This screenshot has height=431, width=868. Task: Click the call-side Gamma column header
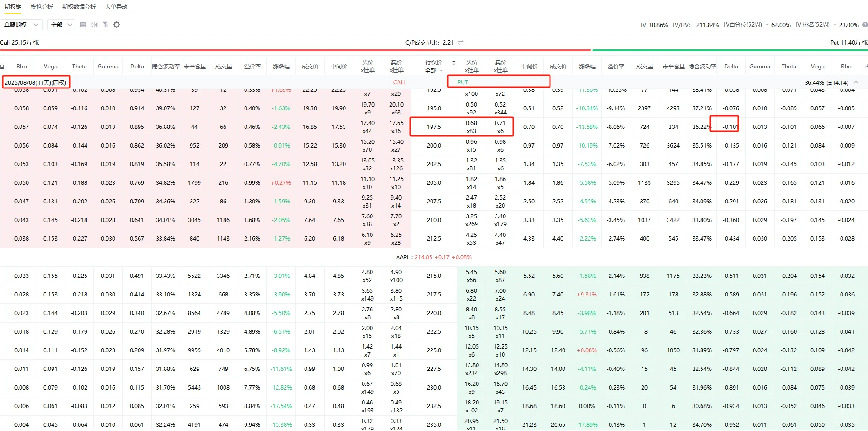[108, 67]
